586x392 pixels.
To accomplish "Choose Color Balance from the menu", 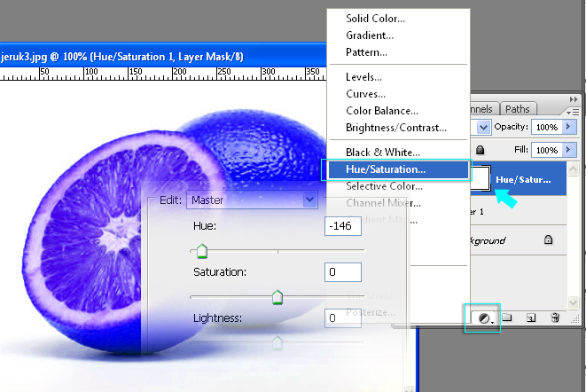I will click(382, 111).
